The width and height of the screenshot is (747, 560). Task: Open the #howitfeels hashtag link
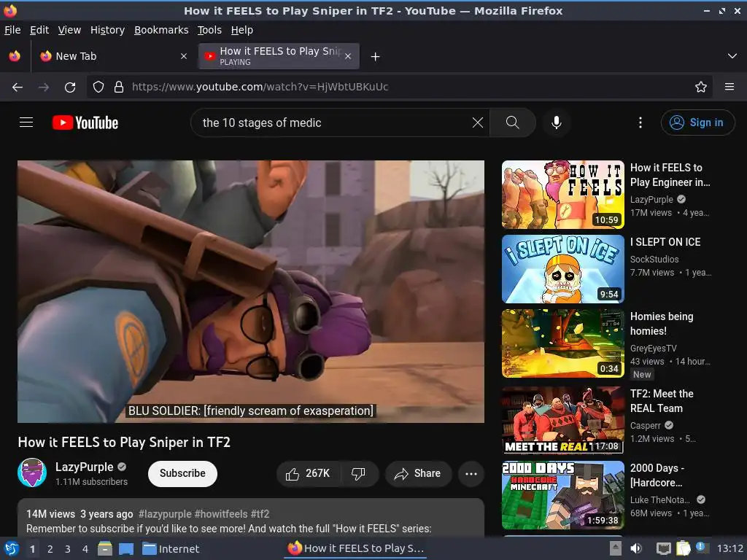pyautogui.click(x=220, y=514)
